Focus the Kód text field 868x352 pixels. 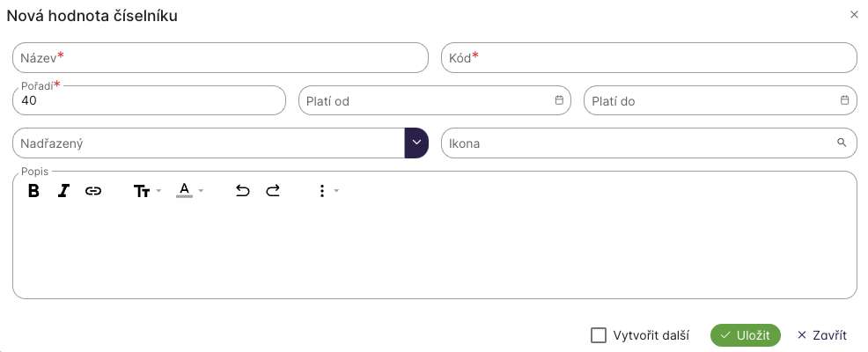pos(649,58)
